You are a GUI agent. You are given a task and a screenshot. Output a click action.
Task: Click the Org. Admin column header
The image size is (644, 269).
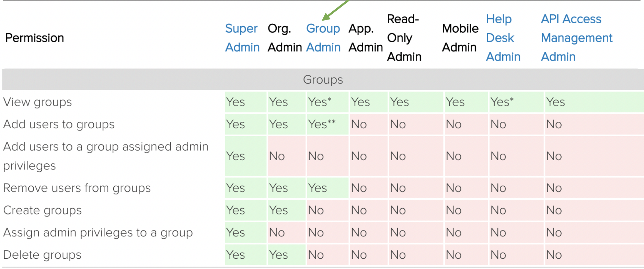[x=285, y=38]
